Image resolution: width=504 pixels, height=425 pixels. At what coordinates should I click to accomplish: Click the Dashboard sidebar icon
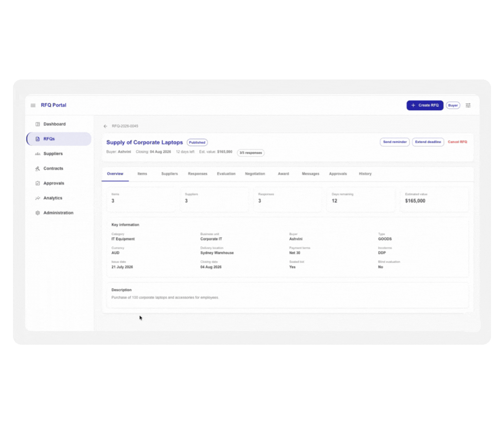click(38, 124)
